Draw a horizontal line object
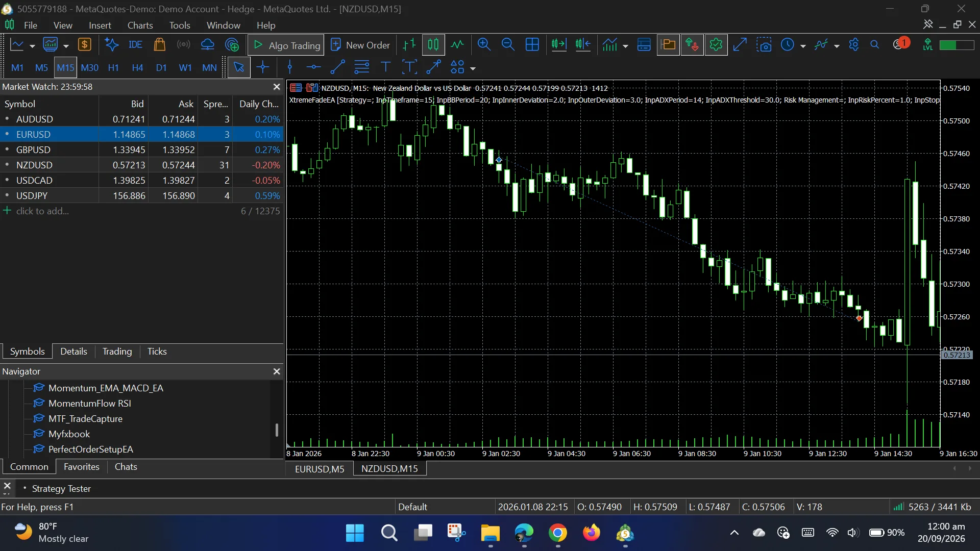Screen dimensions: 980x551 tap(313, 67)
